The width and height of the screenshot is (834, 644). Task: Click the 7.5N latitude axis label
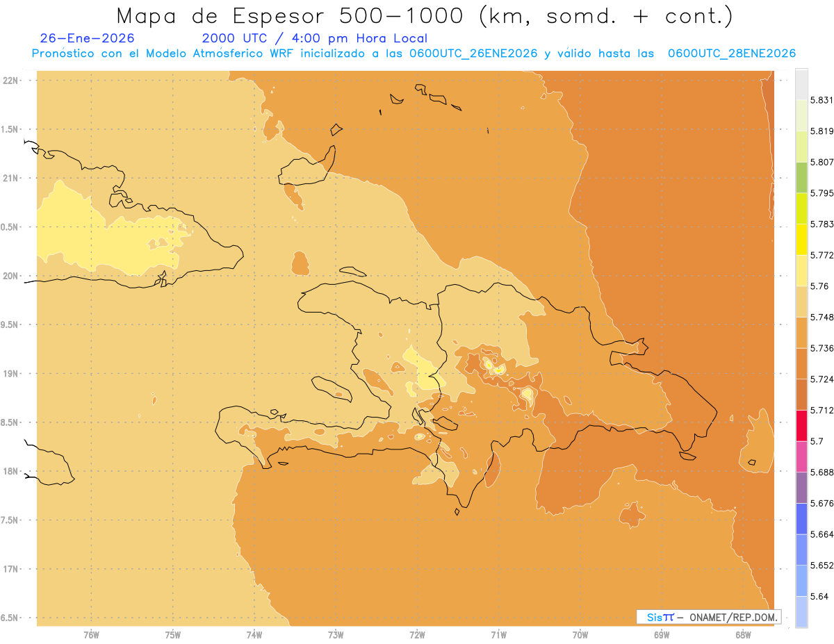10,520
